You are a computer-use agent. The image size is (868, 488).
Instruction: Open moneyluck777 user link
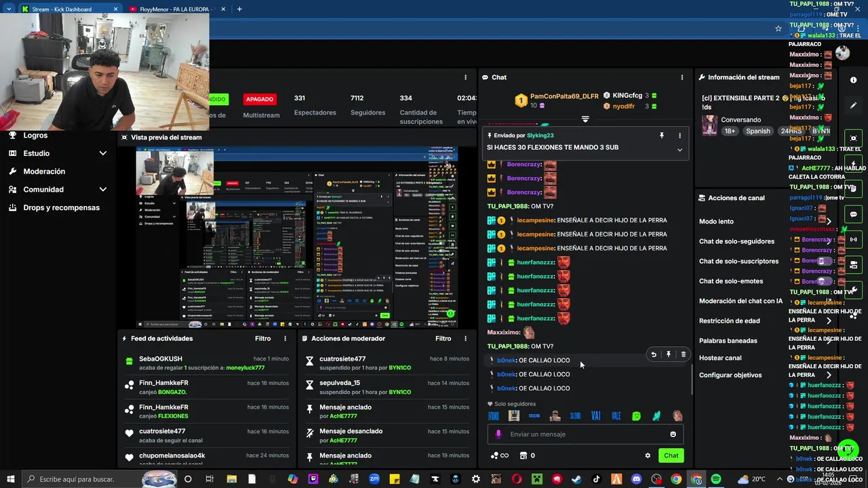245,367
